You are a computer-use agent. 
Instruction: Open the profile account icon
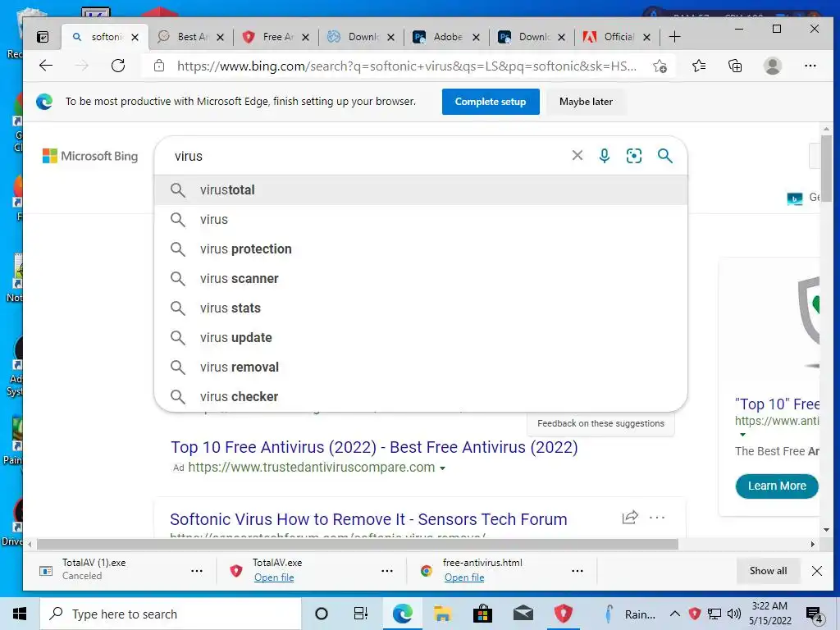(773, 66)
